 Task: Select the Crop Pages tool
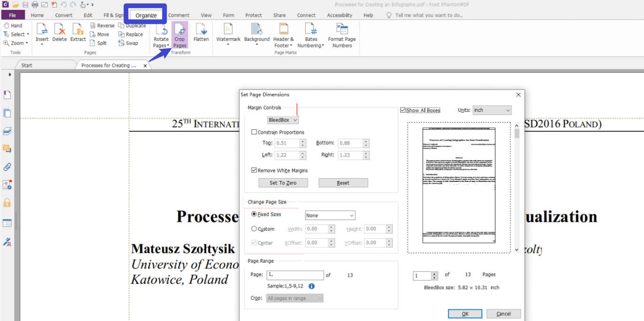tap(180, 34)
